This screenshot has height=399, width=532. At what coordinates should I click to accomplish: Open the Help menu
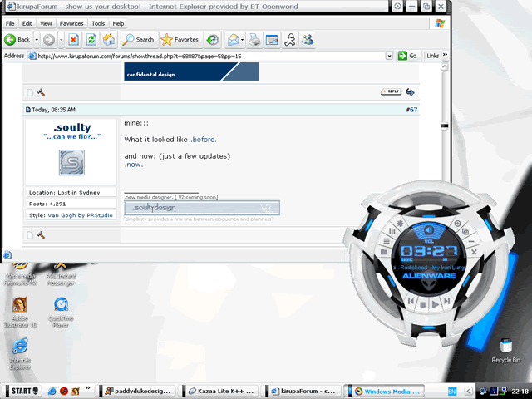tap(118, 23)
